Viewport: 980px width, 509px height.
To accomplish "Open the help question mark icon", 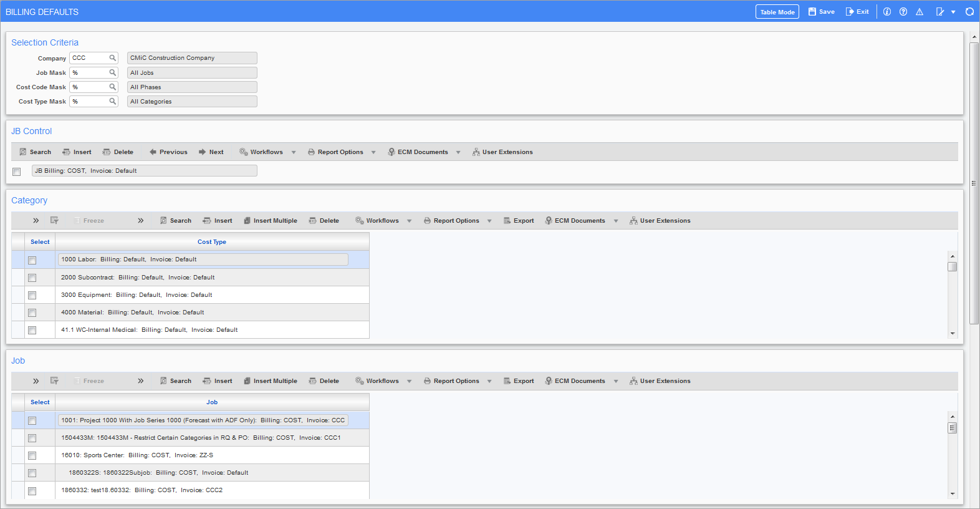I will click(x=903, y=12).
